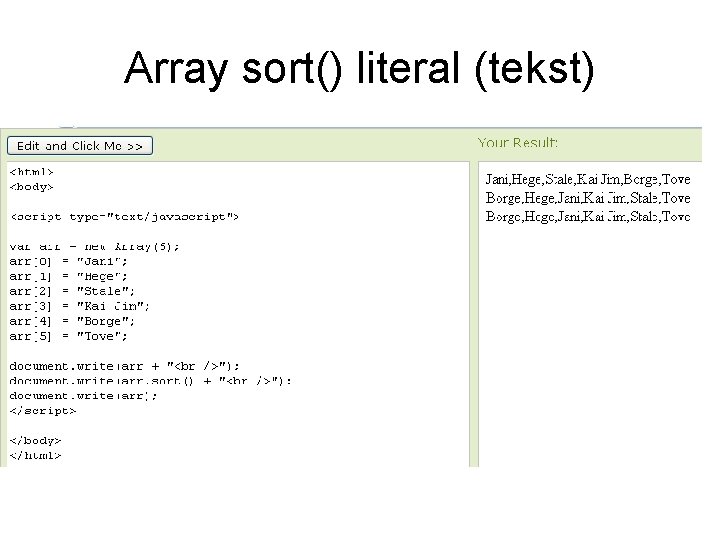Click the document.write(arr.sort() ...) line
Screen dimensions: 720x540
click(150, 381)
